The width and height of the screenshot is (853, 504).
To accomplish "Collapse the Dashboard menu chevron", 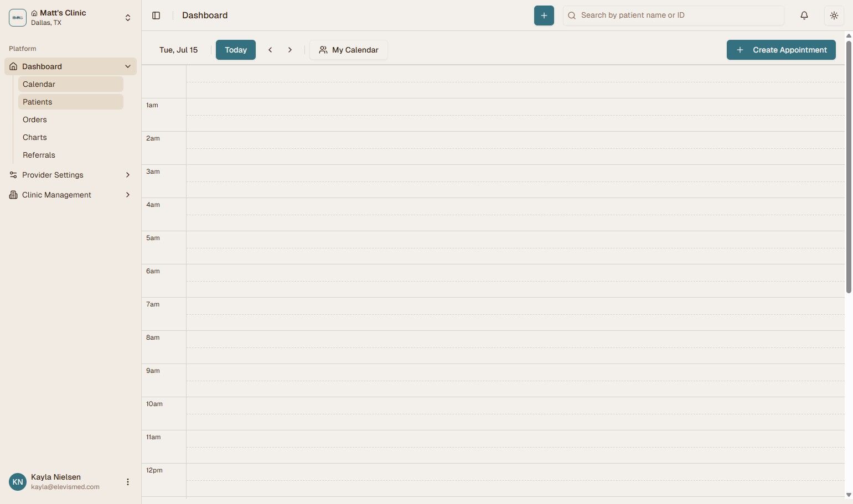I will (128, 66).
